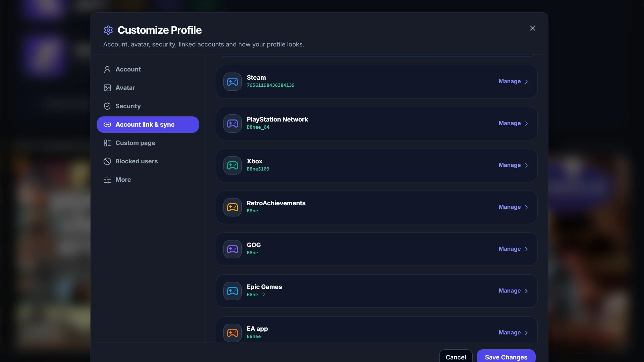Viewport: 644px width, 362px height.
Task: Click the Xbox green controller icon
Action: tap(232, 165)
